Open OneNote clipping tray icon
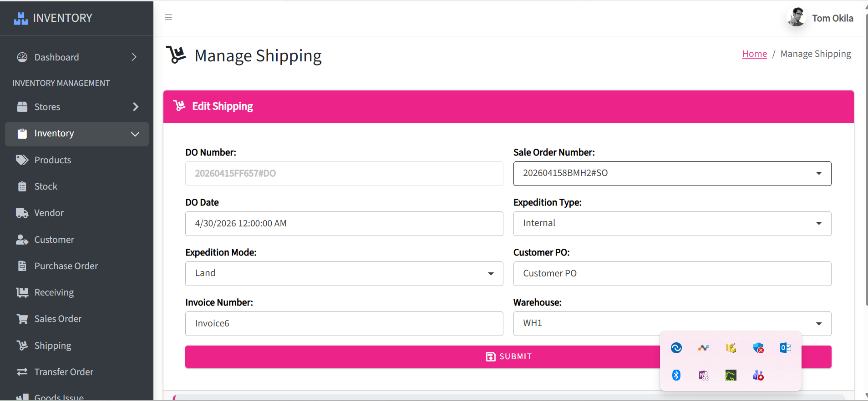The height and width of the screenshot is (401, 868). pos(704,375)
